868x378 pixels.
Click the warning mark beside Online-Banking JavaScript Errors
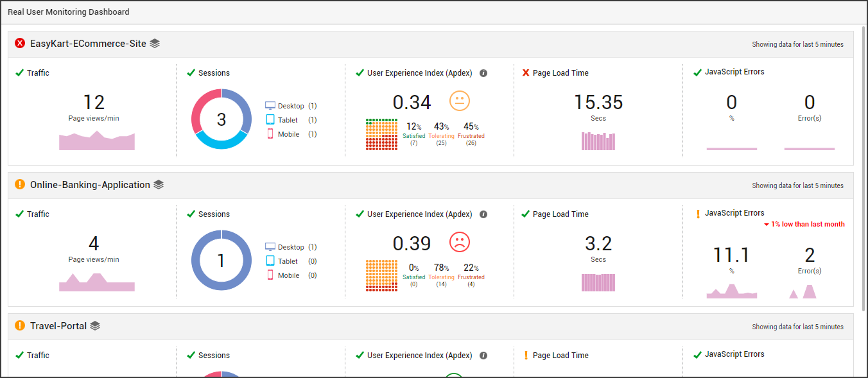(697, 214)
